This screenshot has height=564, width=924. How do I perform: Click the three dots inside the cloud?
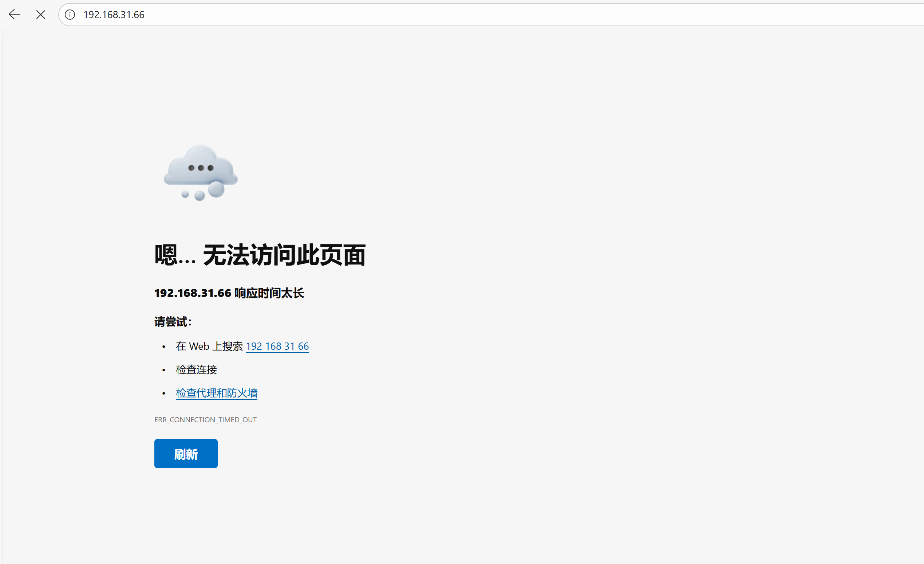(201, 168)
